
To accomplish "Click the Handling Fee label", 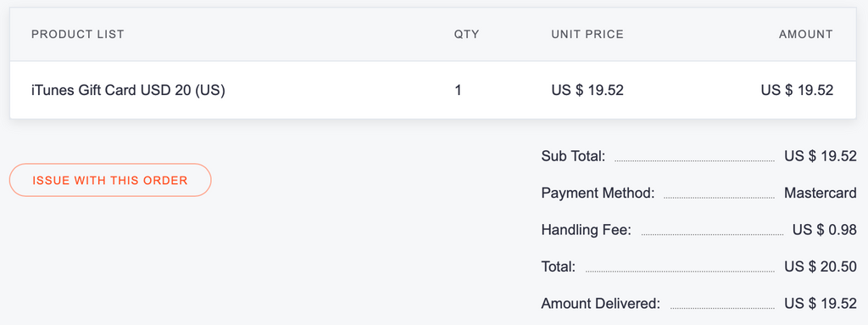I will click(587, 230).
